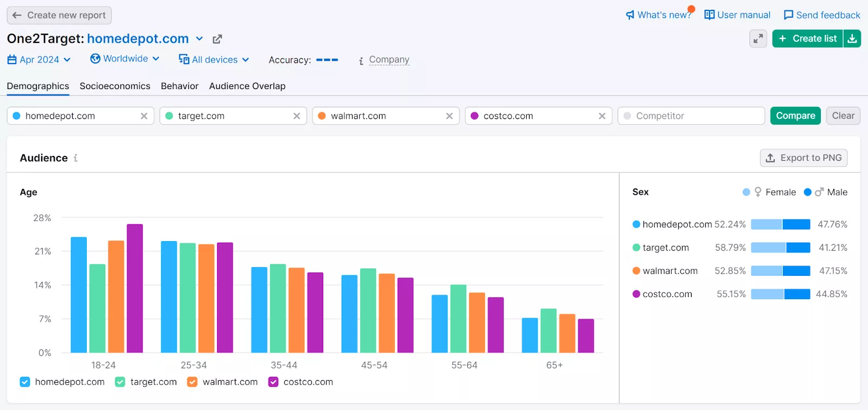Click the homedepot.com domain input field

click(x=81, y=116)
